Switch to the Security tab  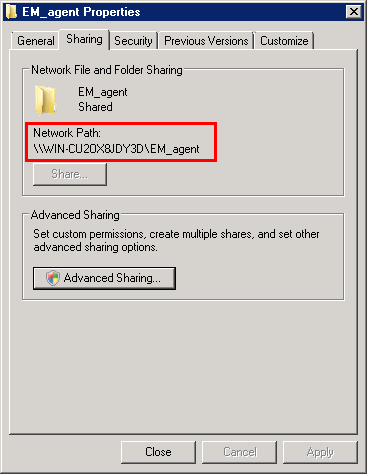coord(133,41)
